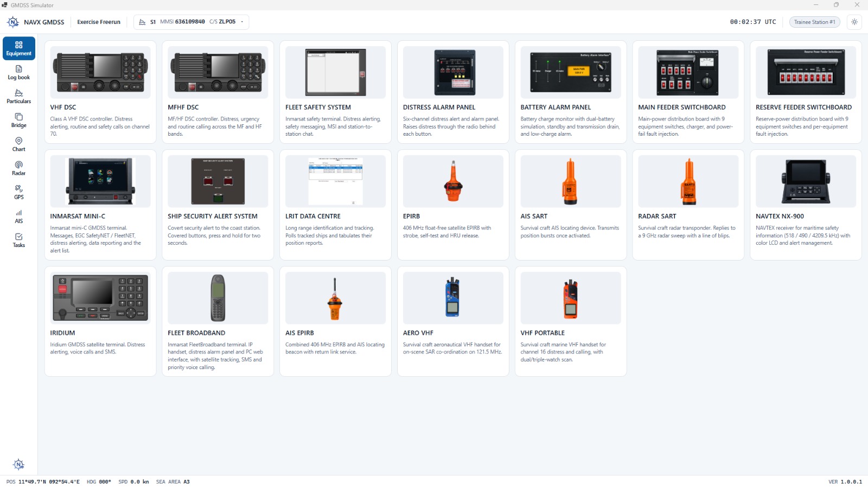Viewport: 868px width, 488px height.
Task: Click the Exercise Freerun label
Action: pyautogui.click(x=99, y=22)
